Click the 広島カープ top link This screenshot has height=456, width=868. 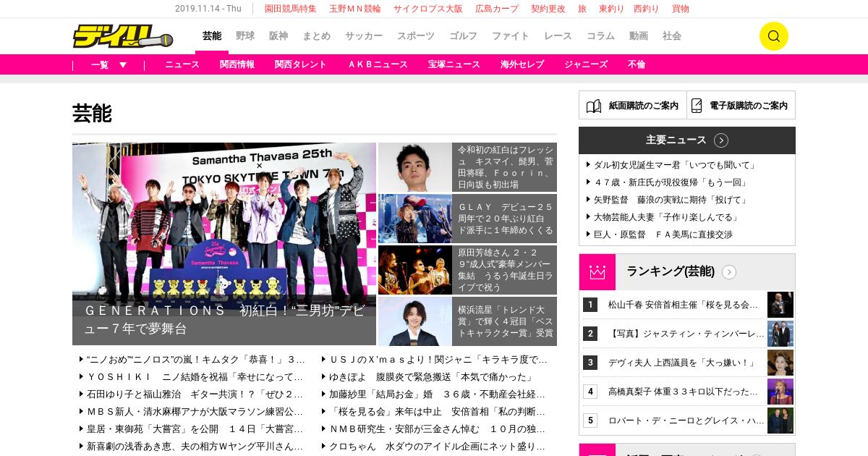497,9
